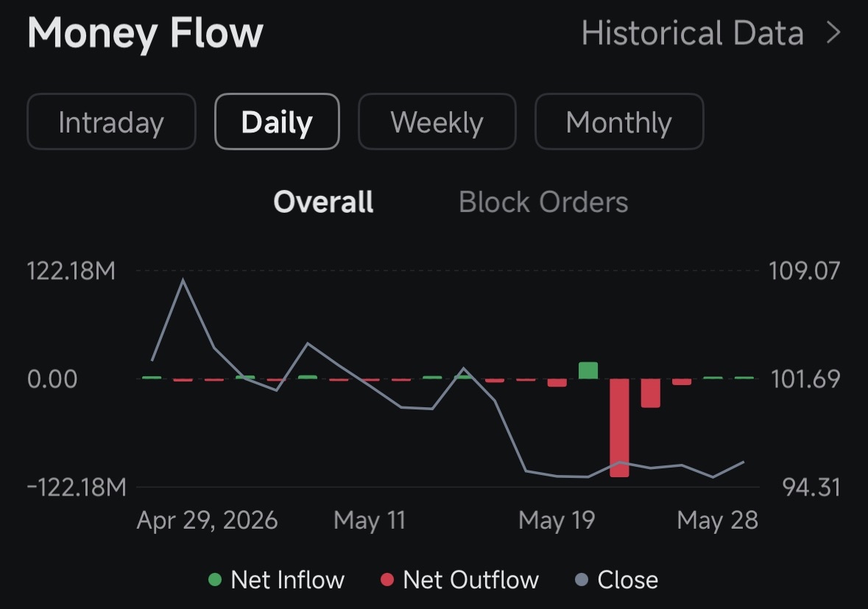Toggle the green Net Inflow legend dot
This screenshot has height=609, width=868.
(x=214, y=580)
